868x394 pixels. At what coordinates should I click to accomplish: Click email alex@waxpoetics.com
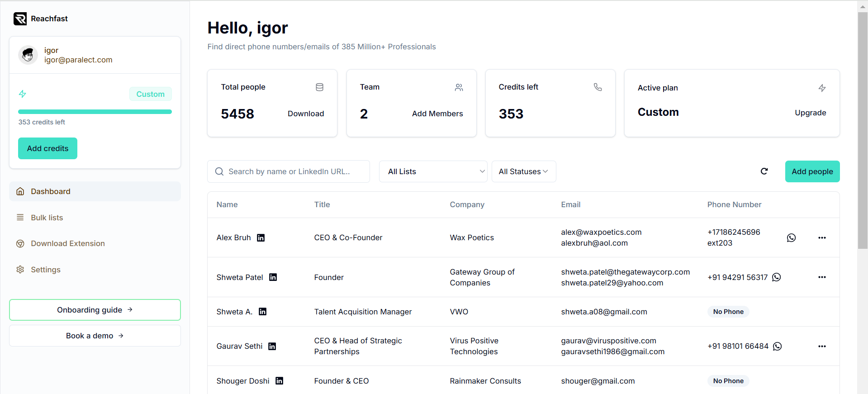(x=601, y=232)
